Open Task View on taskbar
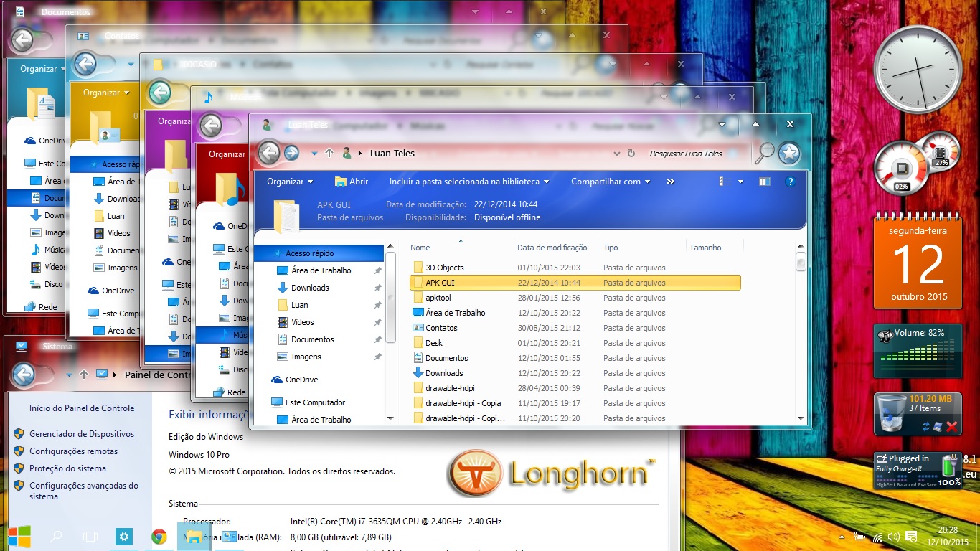The width and height of the screenshot is (980, 551). [90, 537]
